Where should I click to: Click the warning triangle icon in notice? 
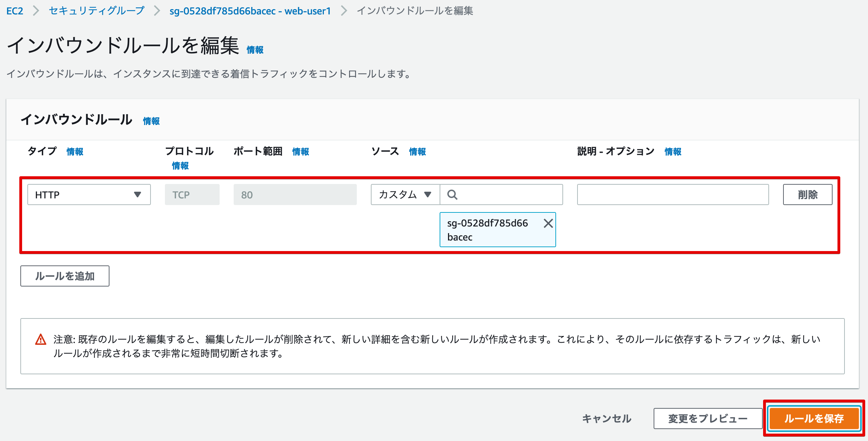pyautogui.click(x=41, y=340)
